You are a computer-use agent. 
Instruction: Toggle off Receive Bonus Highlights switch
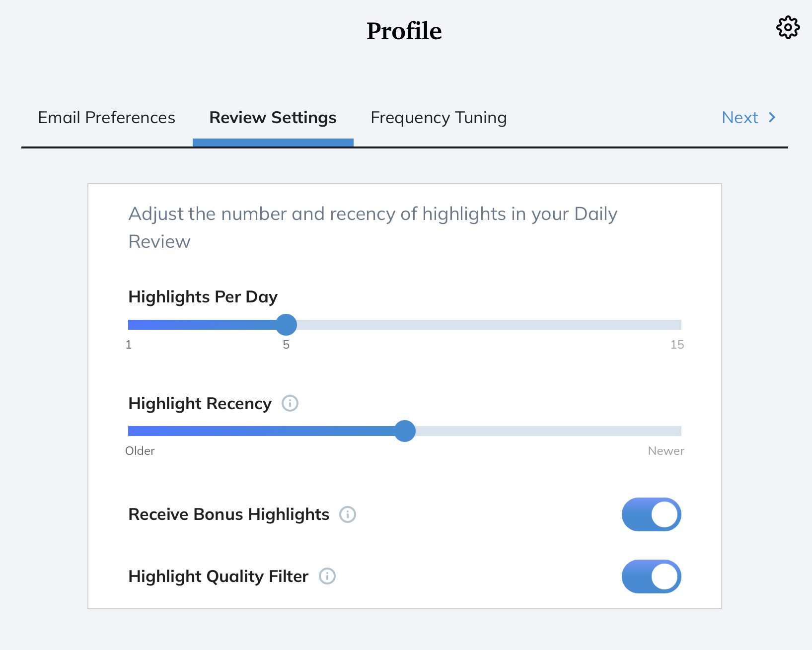(651, 514)
